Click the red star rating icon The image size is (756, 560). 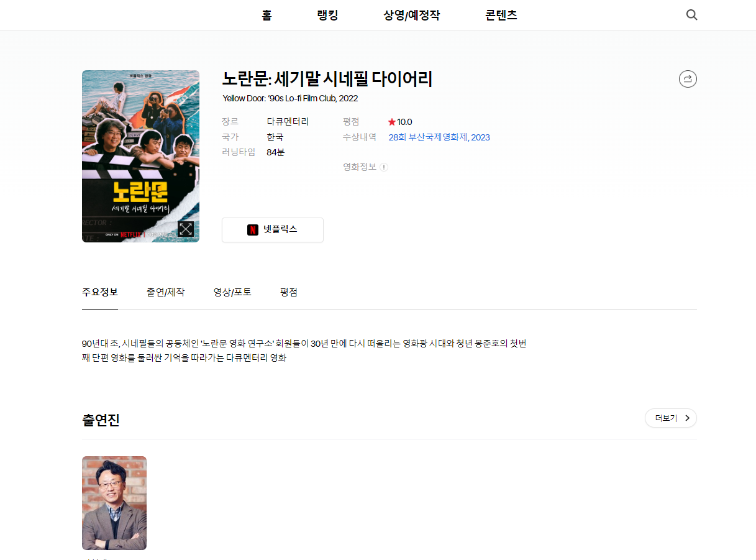coord(392,122)
